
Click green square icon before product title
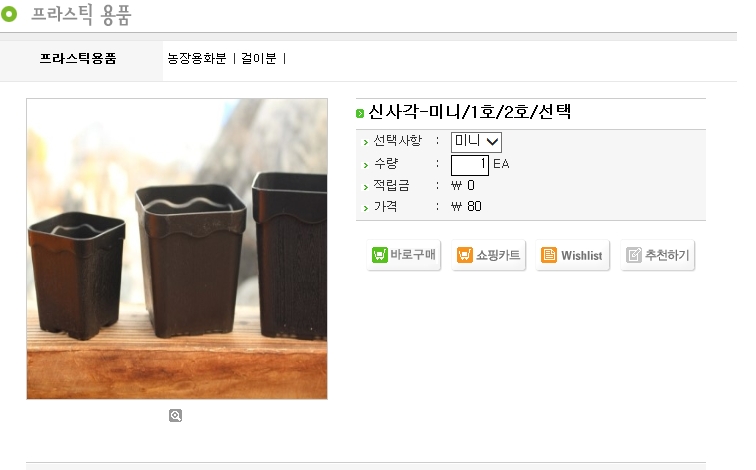point(360,113)
